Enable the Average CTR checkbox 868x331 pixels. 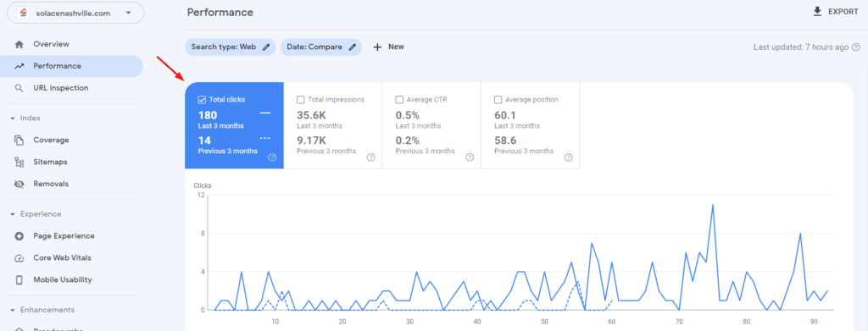click(399, 100)
